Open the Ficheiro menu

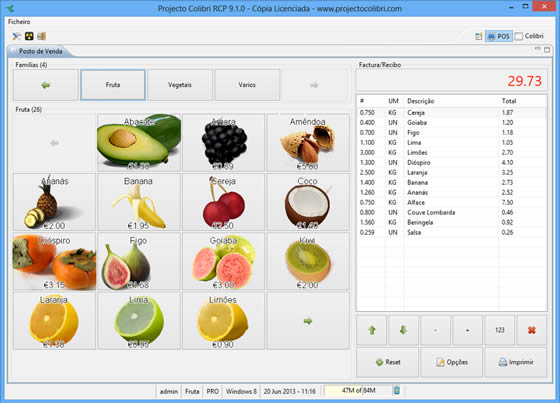(19, 22)
